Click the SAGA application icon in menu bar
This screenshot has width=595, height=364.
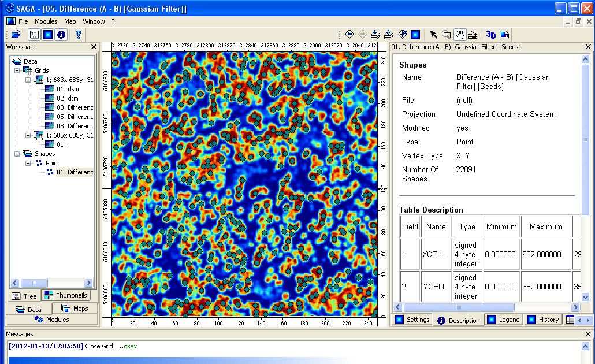point(11,21)
